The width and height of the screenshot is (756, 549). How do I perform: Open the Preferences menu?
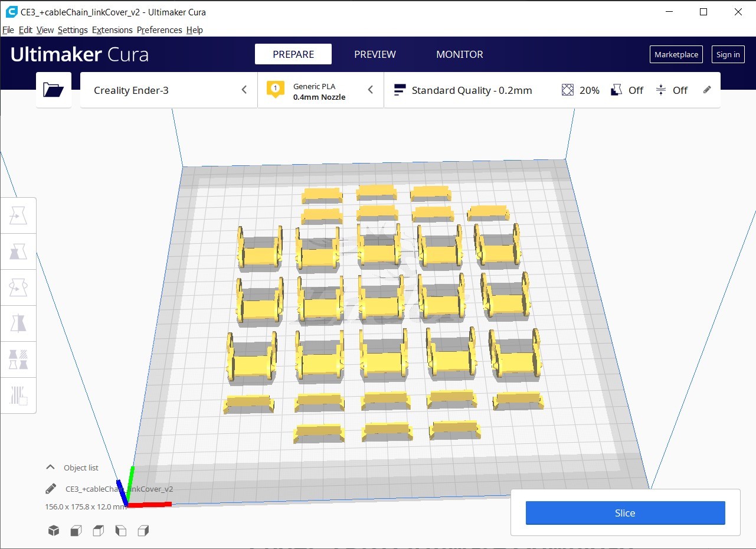click(x=159, y=30)
